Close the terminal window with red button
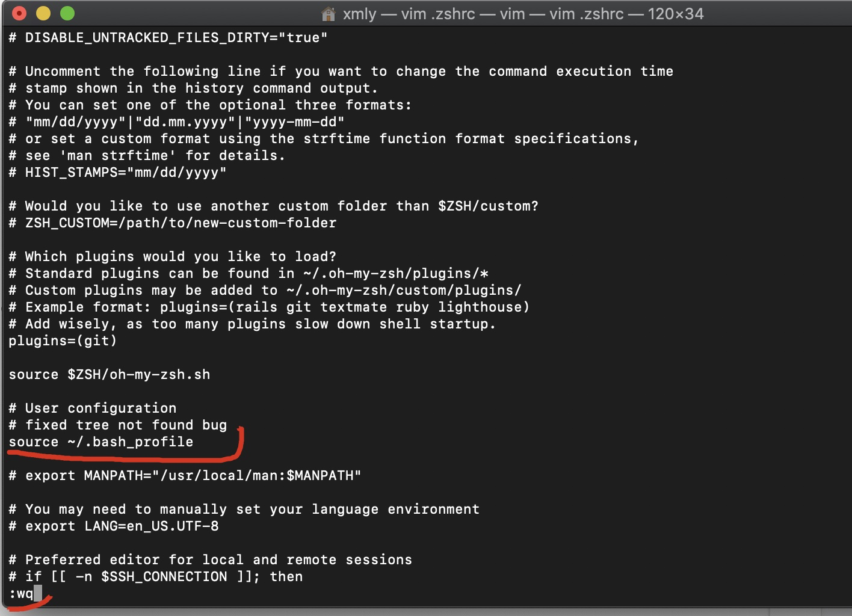The image size is (852, 616). click(19, 13)
